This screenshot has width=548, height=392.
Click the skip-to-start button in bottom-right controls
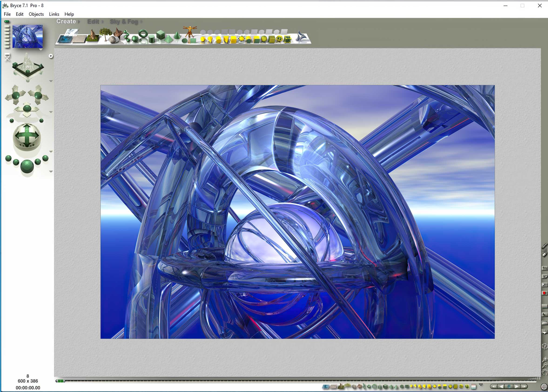coord(494,386)
